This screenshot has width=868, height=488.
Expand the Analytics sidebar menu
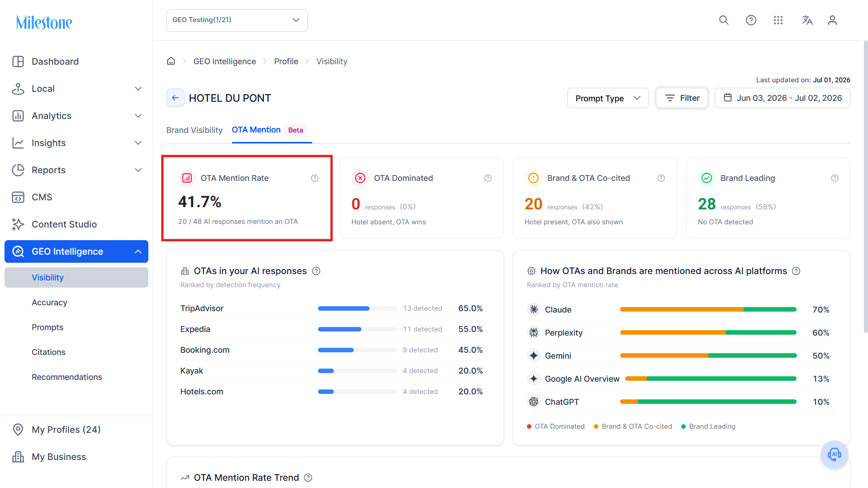pos(76,116)
